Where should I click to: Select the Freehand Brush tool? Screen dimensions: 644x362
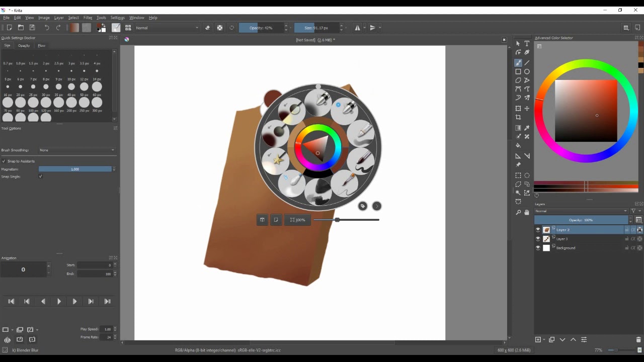point(518,63)
